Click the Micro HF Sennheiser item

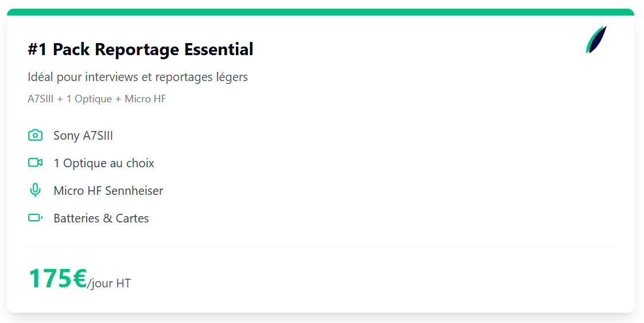click(108, 190)
